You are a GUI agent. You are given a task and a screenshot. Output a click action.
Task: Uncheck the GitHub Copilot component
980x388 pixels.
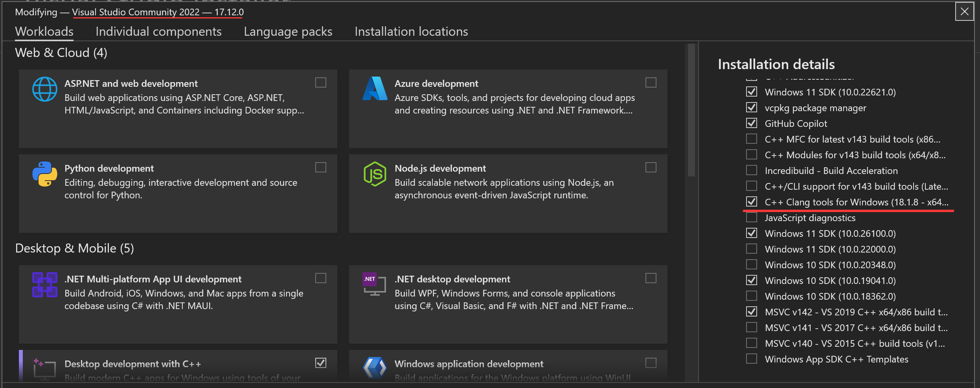[752, 123]
